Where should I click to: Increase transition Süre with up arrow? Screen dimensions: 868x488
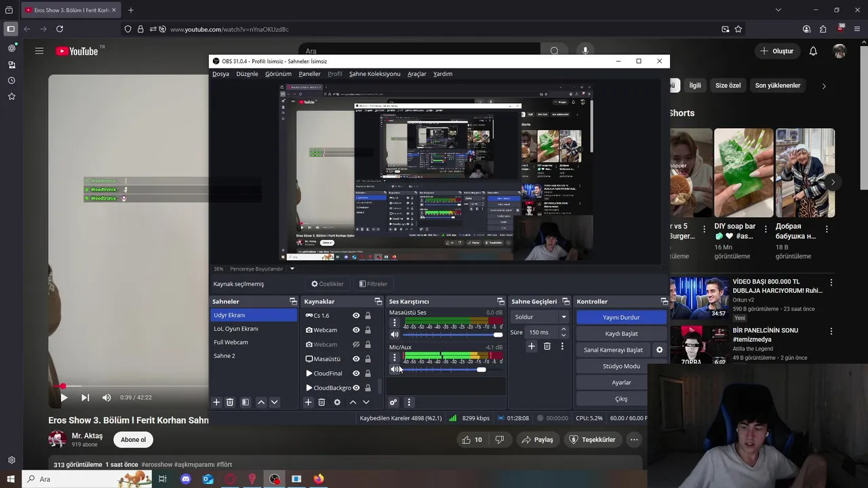(x=563, y=329)
